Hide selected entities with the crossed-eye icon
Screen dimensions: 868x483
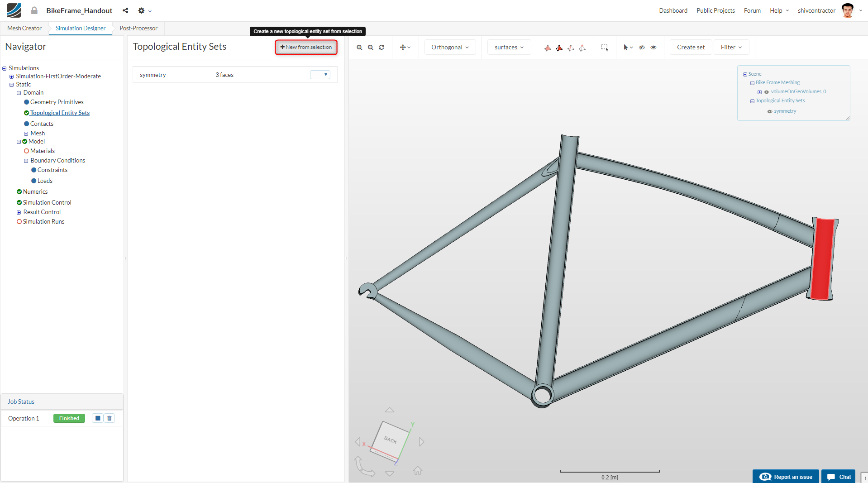pos(642,47)
